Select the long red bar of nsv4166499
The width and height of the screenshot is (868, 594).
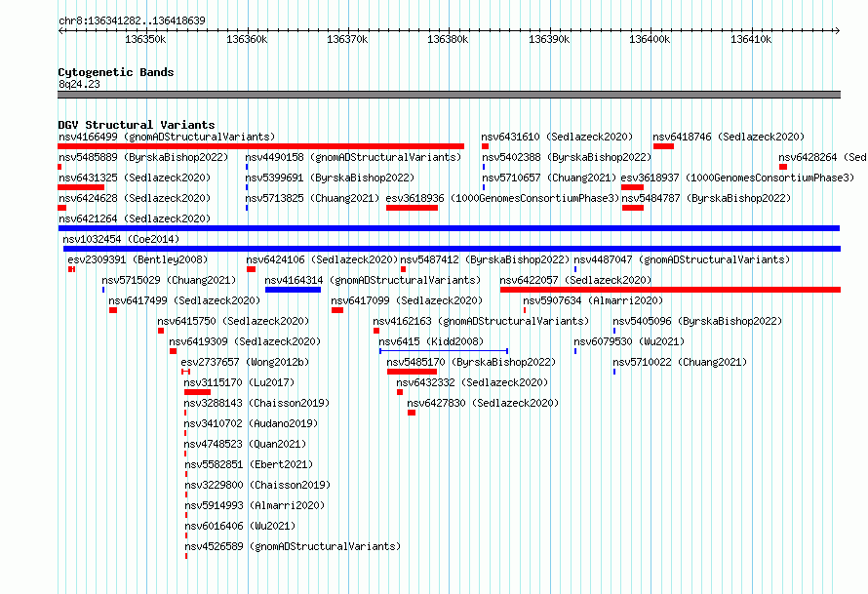coord(260,146)
